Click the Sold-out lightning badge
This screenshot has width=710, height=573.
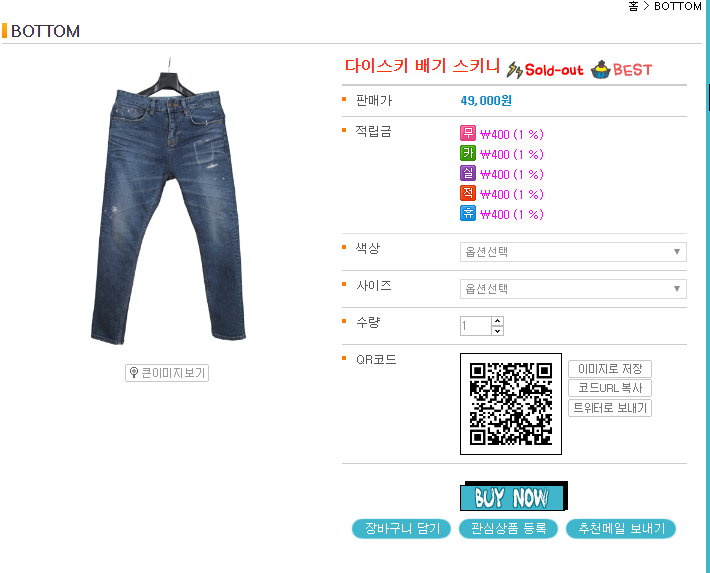(545, 70)
